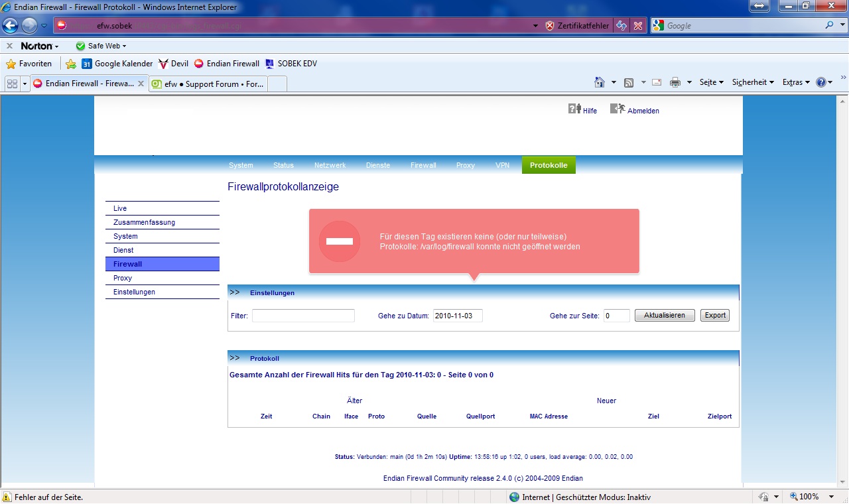Click the Home icon in command bar

pyautogui.click(x=600, y=83)
